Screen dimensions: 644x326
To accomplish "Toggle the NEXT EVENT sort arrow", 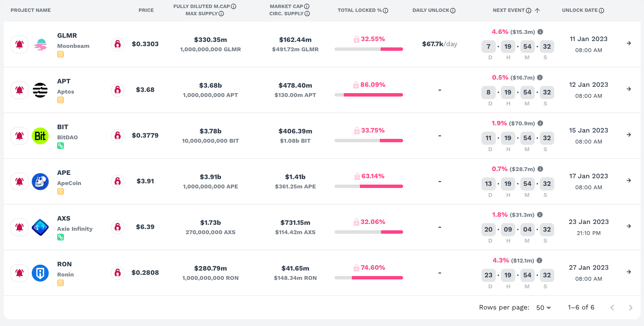I will [x=537, y=10].
